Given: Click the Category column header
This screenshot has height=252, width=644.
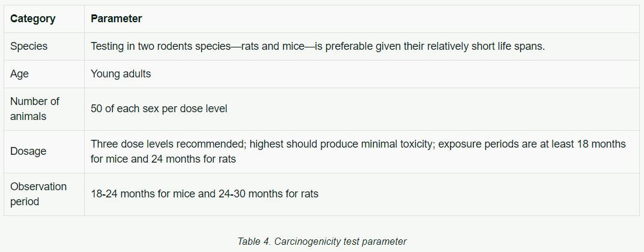Looking at the screenshot, I should (x=33, y=19).
